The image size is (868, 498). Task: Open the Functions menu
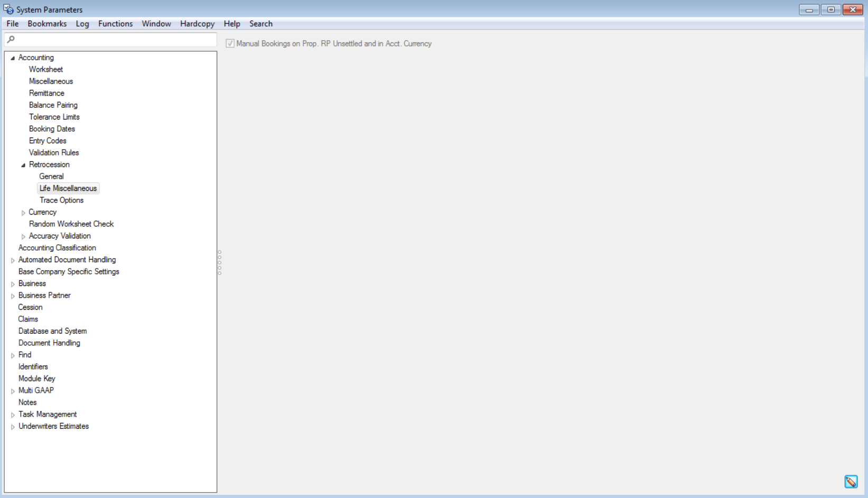pos(115,24)
